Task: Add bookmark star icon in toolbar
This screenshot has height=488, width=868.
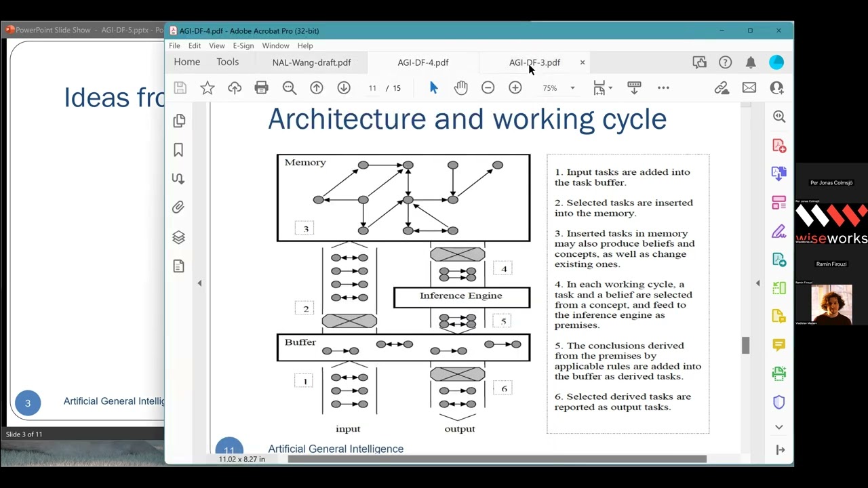Action: point(208,87)
